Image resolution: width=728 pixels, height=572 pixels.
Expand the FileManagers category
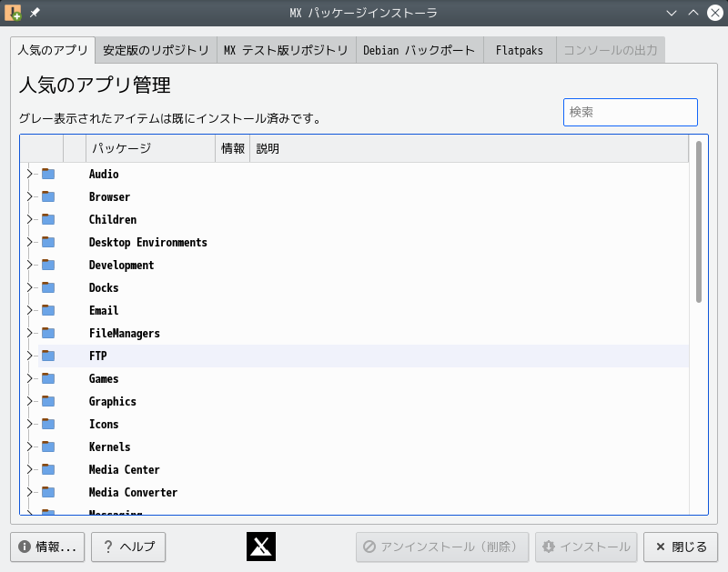click(x=30, y=333)
